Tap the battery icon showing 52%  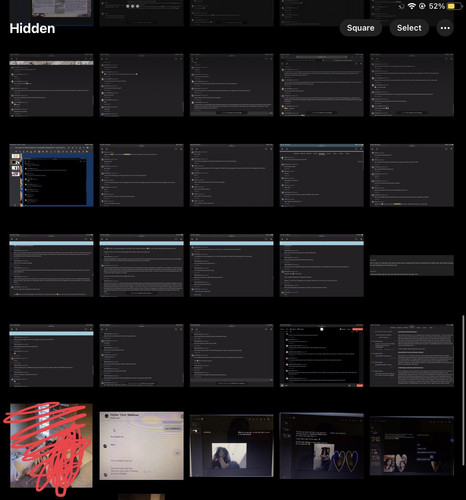pos(454,6)
